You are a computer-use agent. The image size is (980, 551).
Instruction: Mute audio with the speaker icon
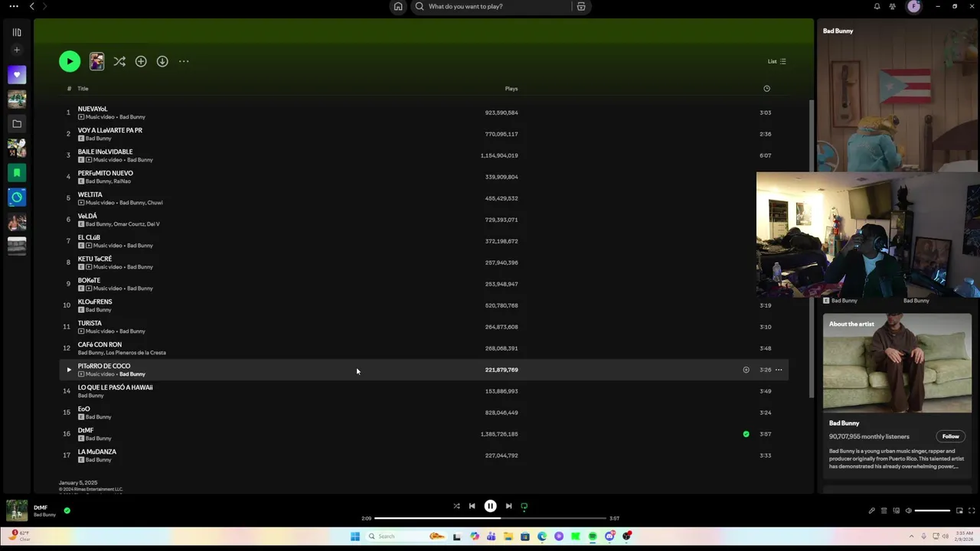click(909, 510)
